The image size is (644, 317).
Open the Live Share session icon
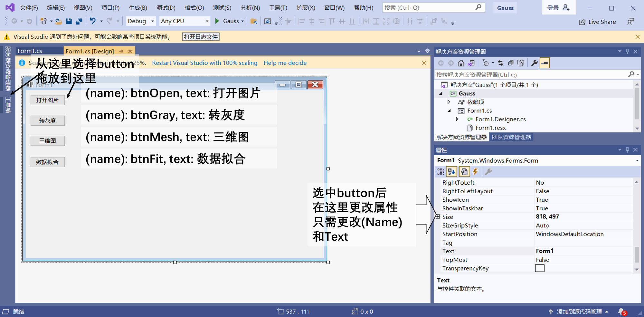pos(582,22)
